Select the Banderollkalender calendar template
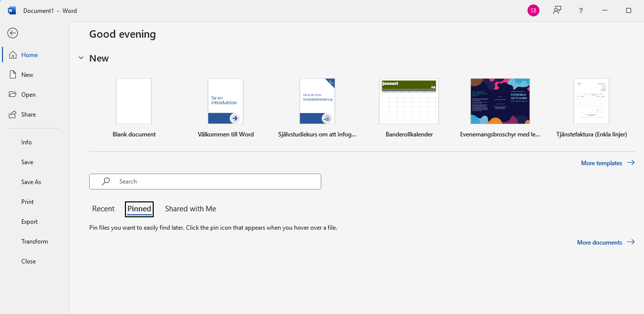This screenshot has width=644, height=314. [x=409, y=101]
